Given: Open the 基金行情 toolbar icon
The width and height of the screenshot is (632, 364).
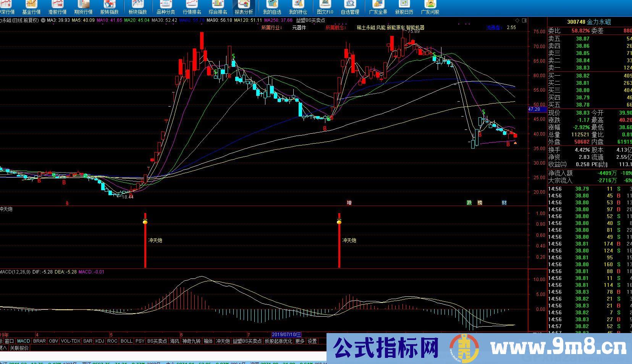Looking at the screenshot, I should 31,7.
